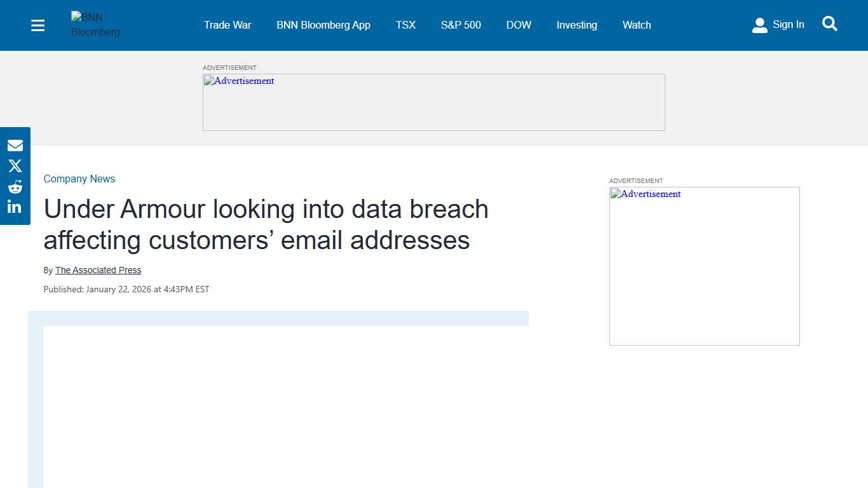The height and width of the screenshot is (488, 868).
Task: Open the Investing section
Action: coord(576,25)
